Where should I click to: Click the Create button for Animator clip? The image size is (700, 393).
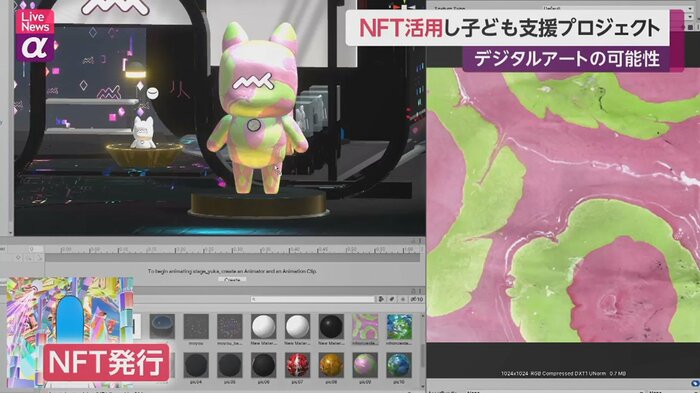click(x=232, y=280)
